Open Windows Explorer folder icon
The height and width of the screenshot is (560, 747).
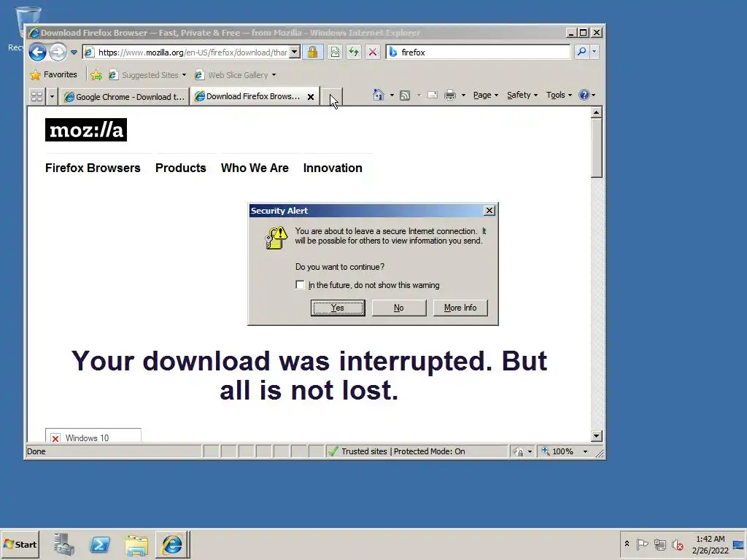click(x=136, y=545)
